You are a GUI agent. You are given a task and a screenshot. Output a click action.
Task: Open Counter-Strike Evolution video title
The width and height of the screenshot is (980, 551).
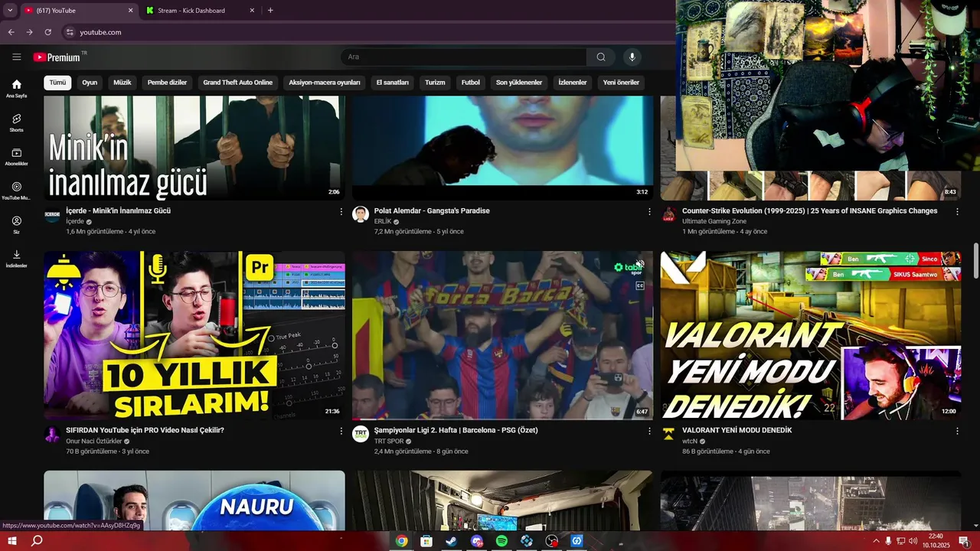pos(809,210)
